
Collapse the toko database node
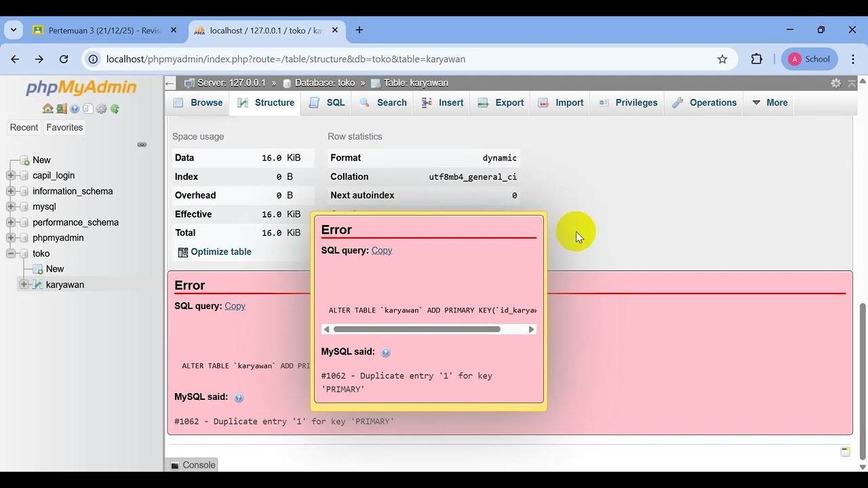click(x=11, y=253)
